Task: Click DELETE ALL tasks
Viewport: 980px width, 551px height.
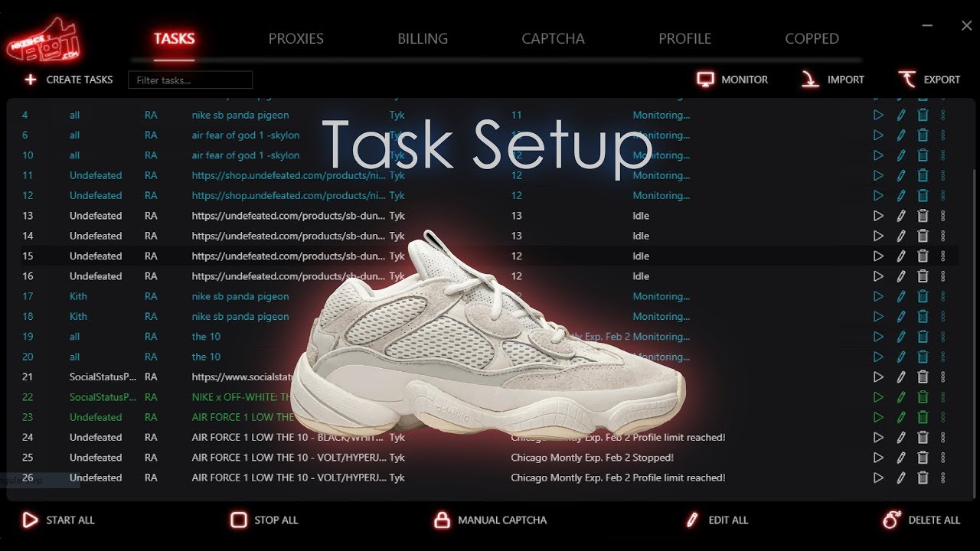Action: pos(921,520)
